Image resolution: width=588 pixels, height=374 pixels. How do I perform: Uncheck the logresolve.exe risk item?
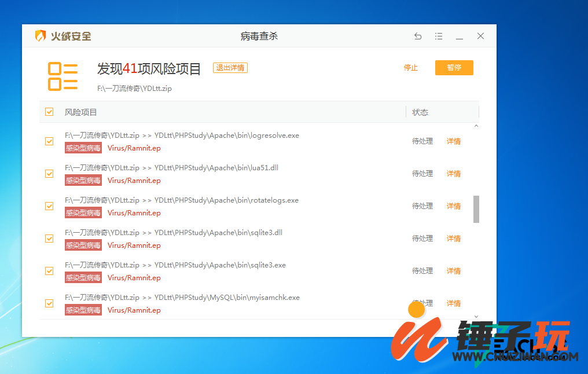[x=49, y=141]
